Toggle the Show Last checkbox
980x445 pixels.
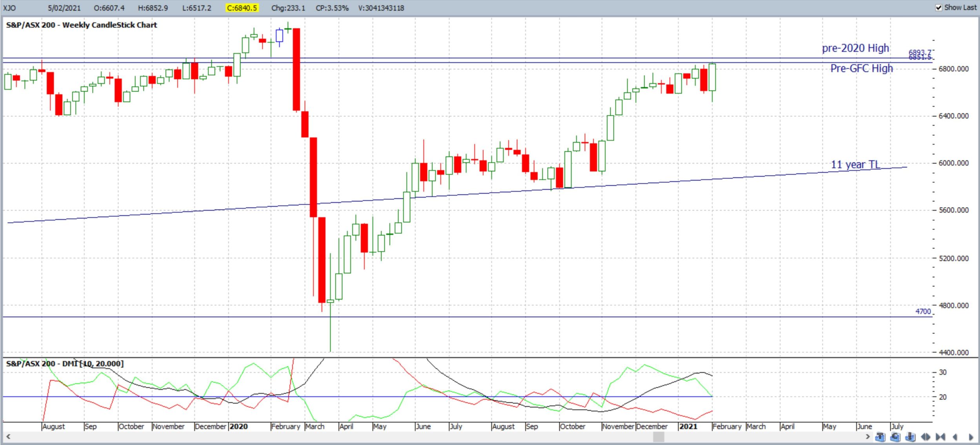(x=939, y=7)
